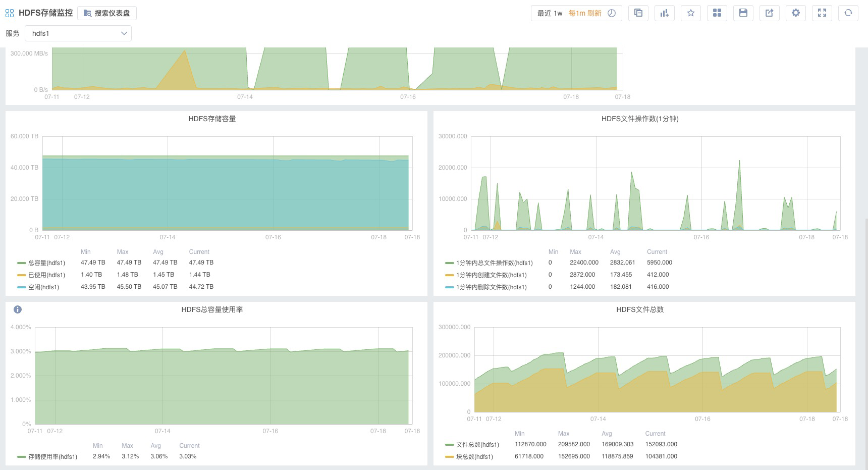
Task: Click the green 总容量 color line swatch
Action: coord(21,263)
